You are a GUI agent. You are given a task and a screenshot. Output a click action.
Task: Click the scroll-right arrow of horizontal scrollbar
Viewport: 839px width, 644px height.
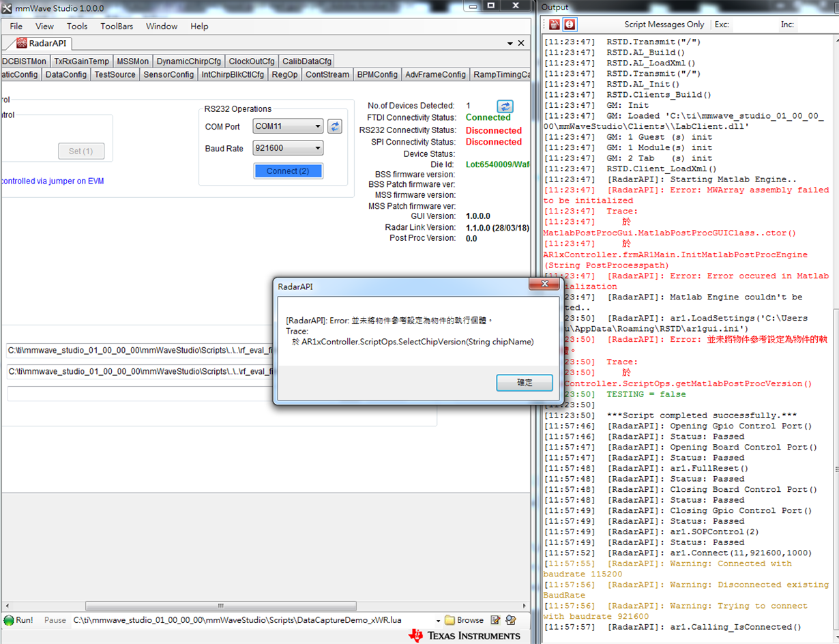(x=523, y=605)
